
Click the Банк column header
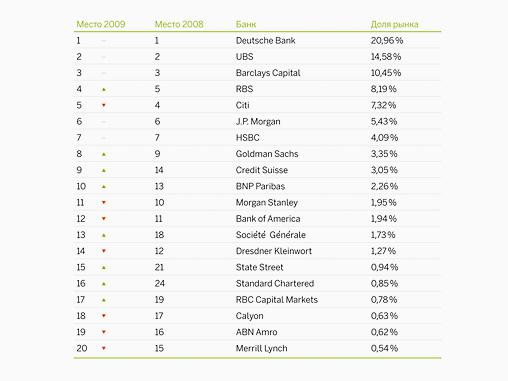(246, 24)
